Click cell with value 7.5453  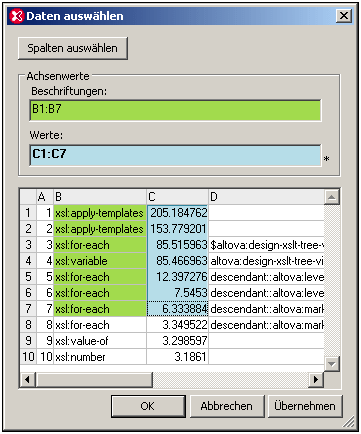pyautogui.click(x=178, y=293)
